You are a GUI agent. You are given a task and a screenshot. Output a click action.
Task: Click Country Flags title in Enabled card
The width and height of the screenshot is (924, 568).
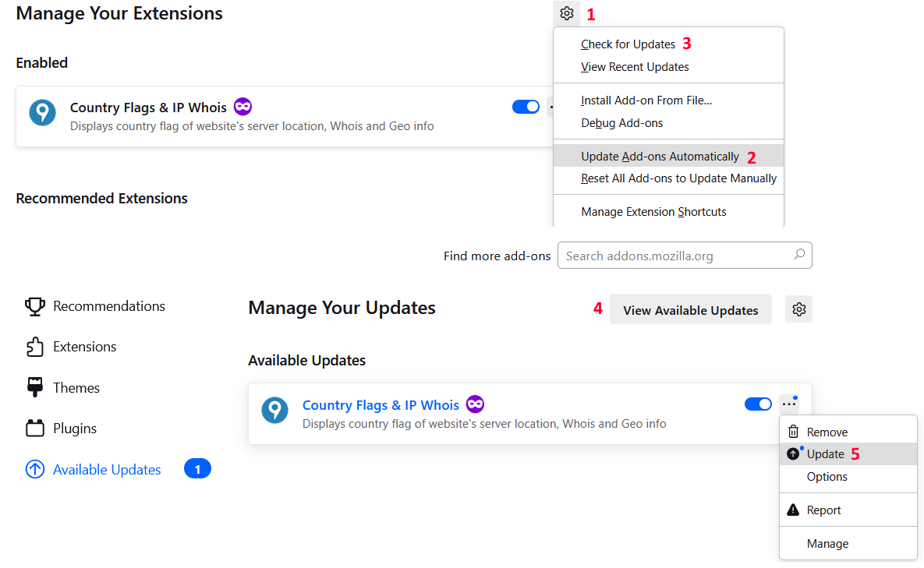(x=148, y=107)
